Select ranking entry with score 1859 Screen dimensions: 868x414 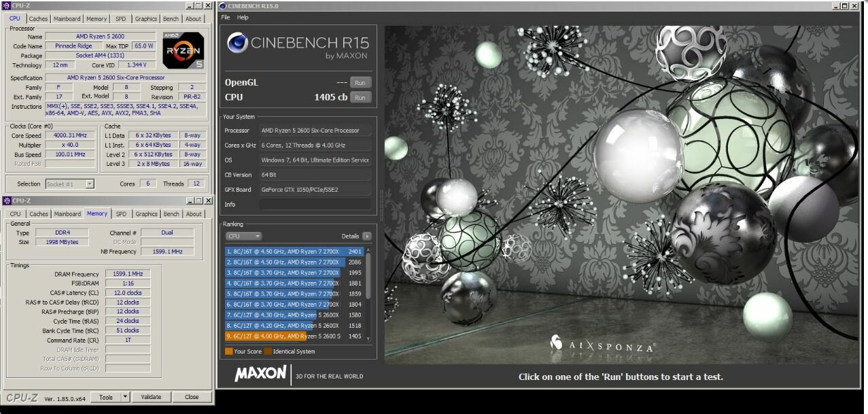pyautogui.click(x=294, y=294)
